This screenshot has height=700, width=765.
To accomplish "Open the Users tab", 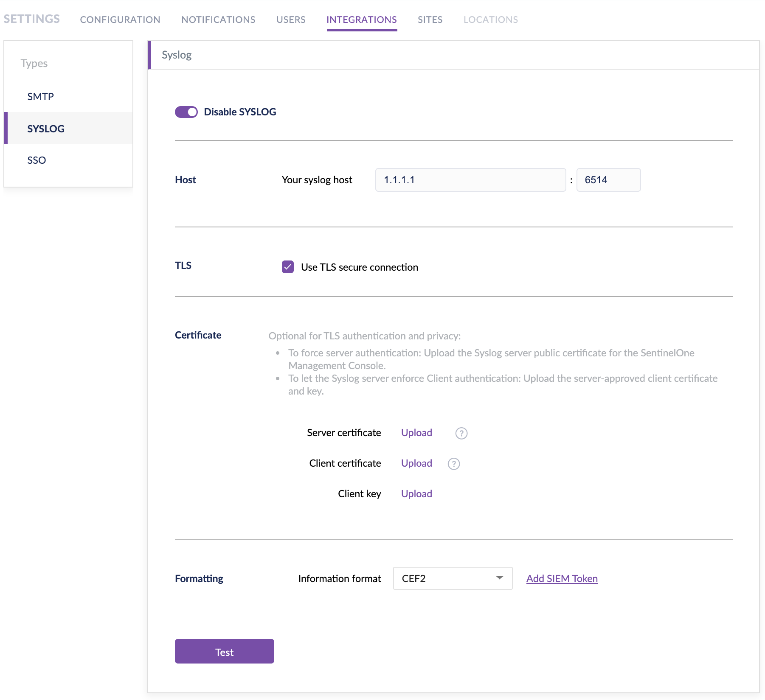I will [x=291, y=20].
